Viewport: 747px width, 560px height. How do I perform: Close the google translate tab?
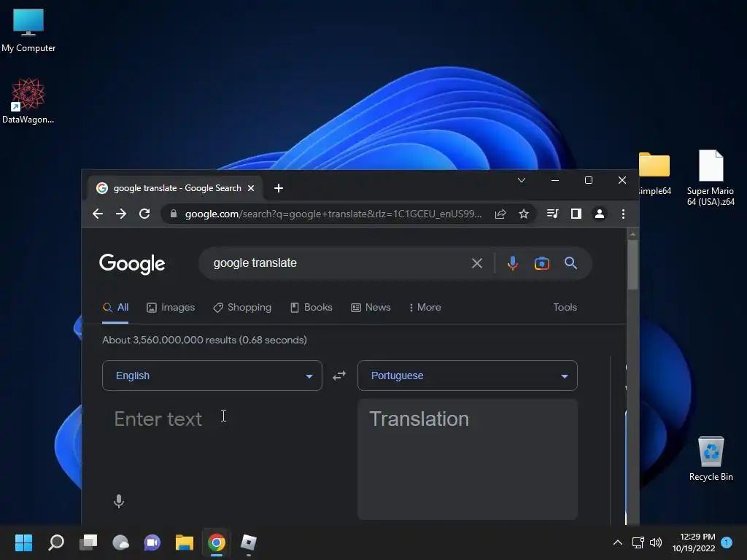pos(251,188)
